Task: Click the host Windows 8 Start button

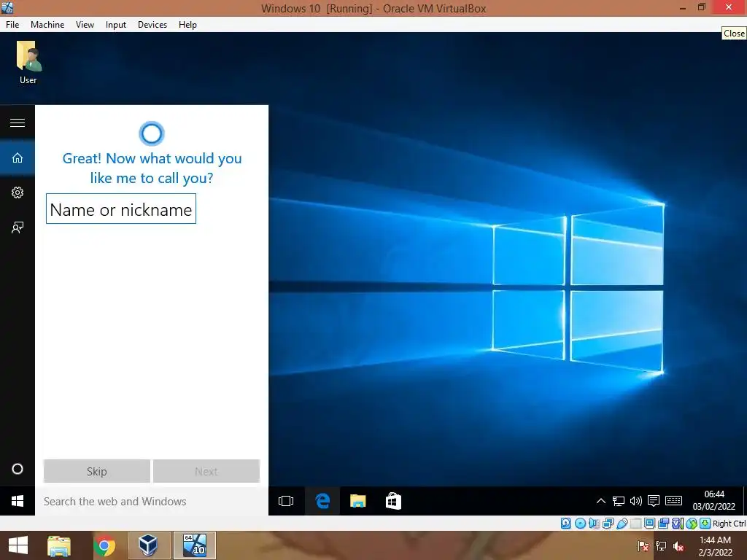Action: pos(18,545)
